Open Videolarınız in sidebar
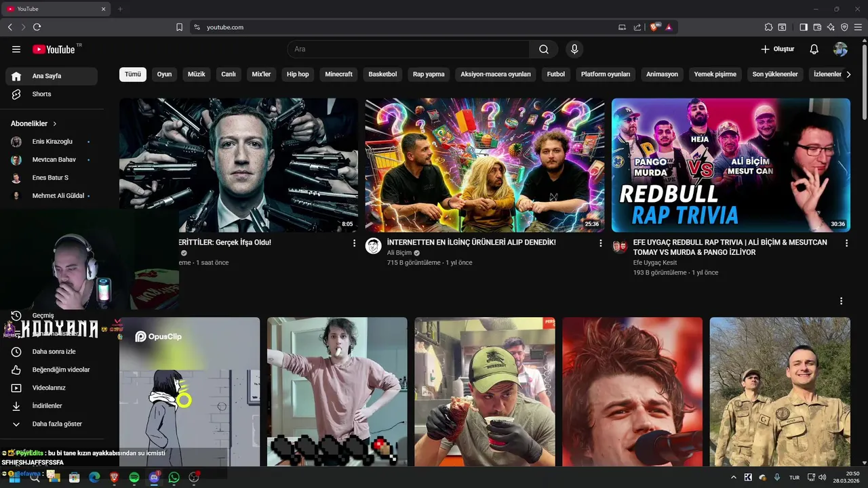The image size is (868, 488). 52,388
